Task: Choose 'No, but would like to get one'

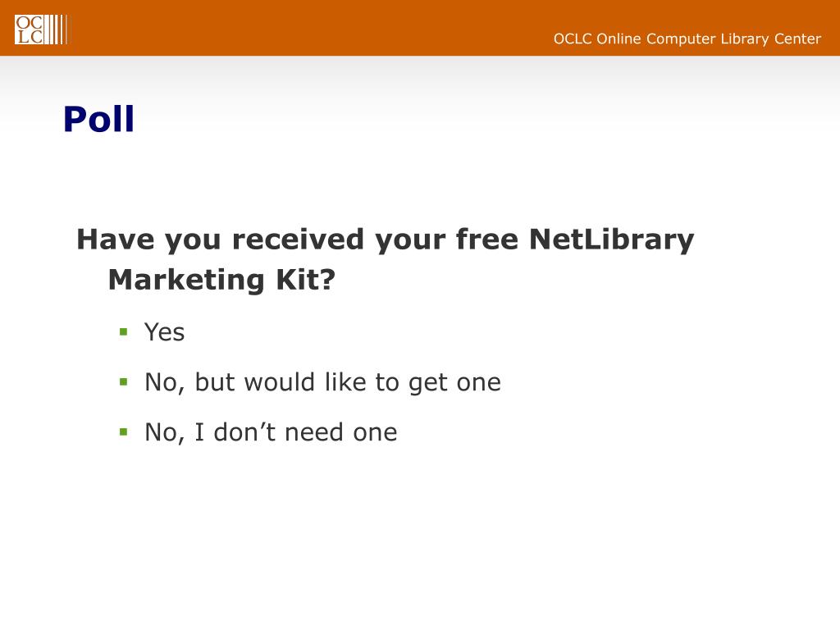Action: coord(322,382)
